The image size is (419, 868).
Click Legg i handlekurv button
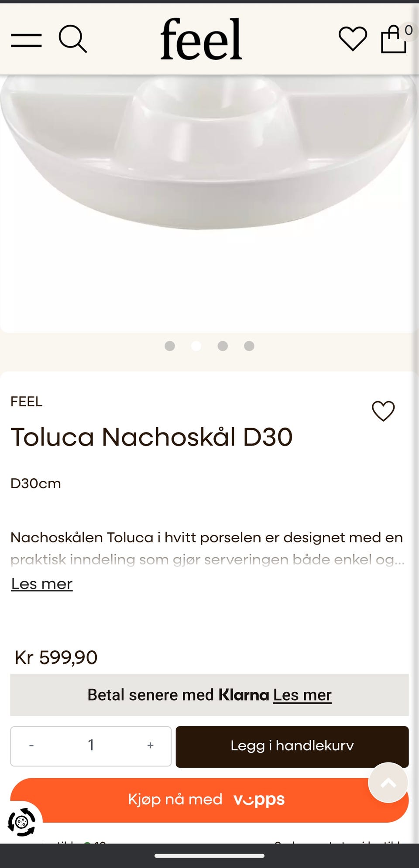point(292,746)
